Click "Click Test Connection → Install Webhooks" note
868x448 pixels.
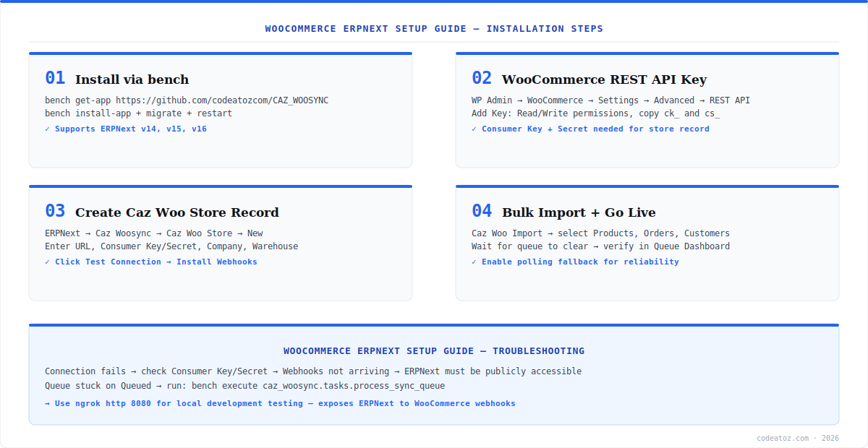[151, 262]
